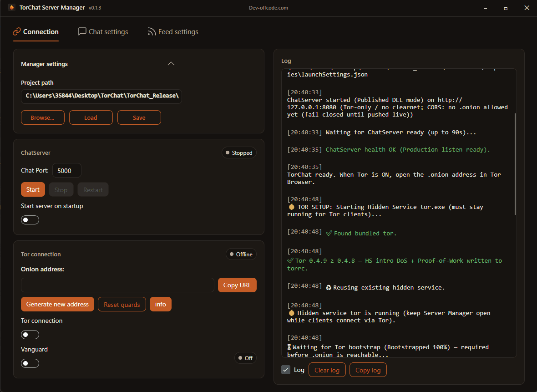The height and width of the screenshot is (392, 537).
Task: Click the Onion address input field
Action: click(x=117, y=285)
